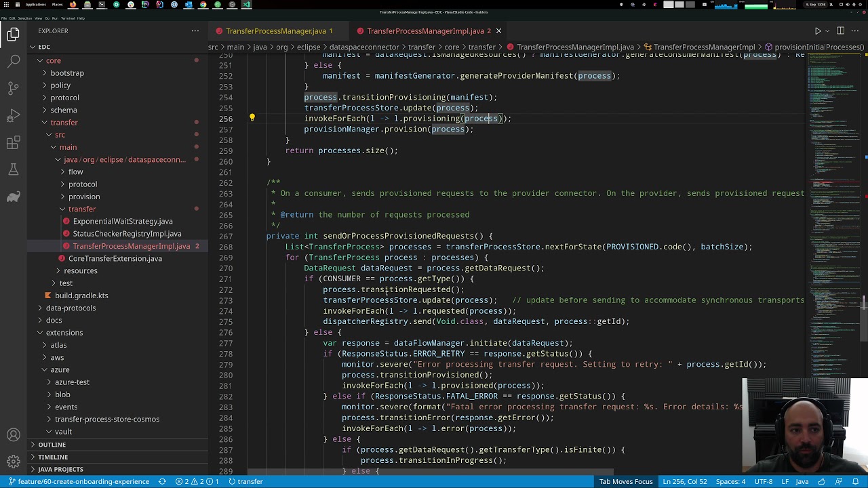Open the Manage gear in activity bar
868x488 pixels.
click(x=14, y=462)
